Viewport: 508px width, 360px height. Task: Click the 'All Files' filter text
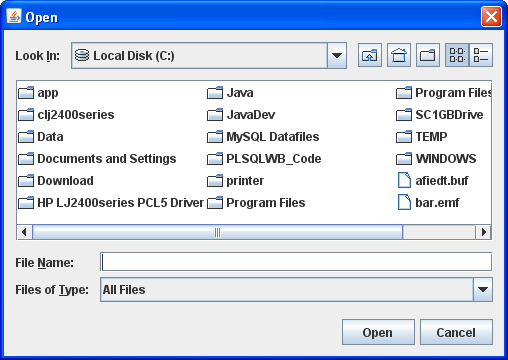pos(124,290)
